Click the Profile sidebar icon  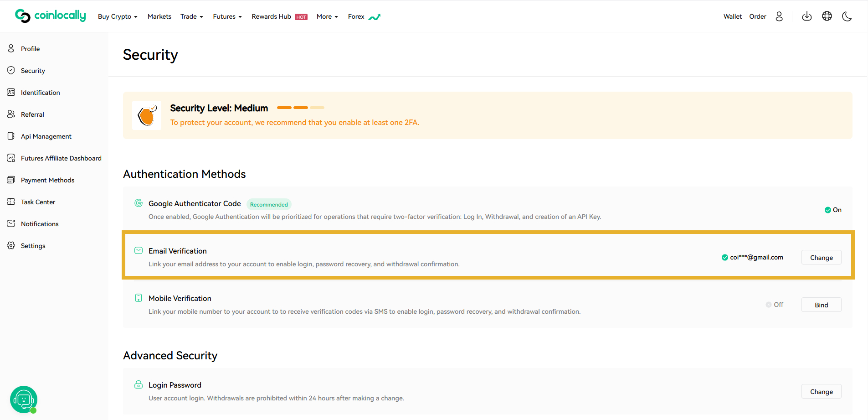(11, 48)
